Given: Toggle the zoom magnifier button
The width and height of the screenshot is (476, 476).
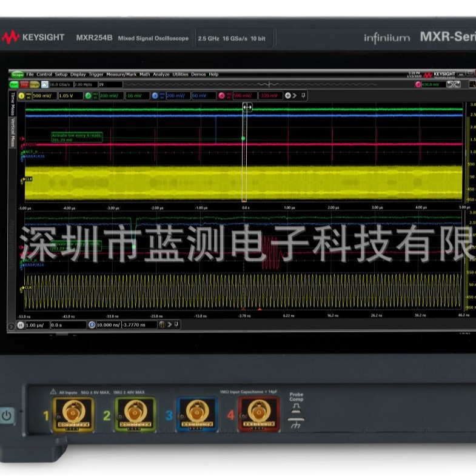Looking at the screenshot, I should click(x=92, y=325).
